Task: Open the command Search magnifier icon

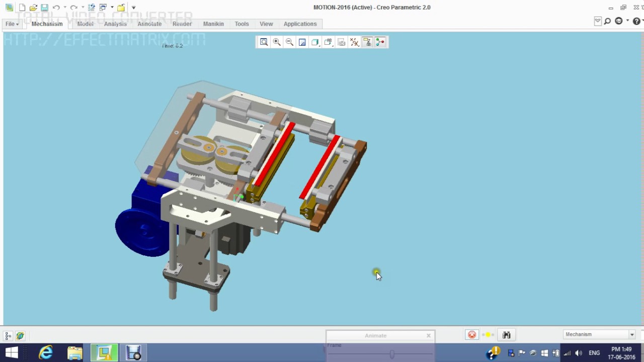Action: 607,21
